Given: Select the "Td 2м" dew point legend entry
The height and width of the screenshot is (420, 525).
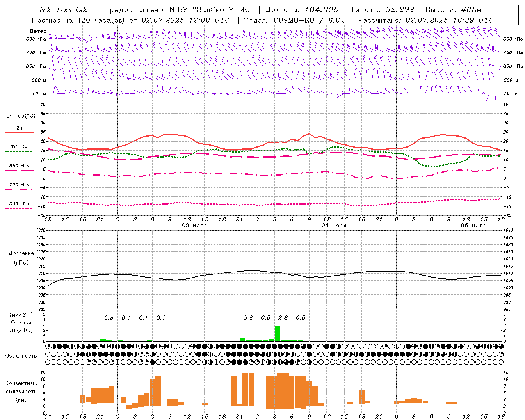Looking at the screenshot, I should click(x=19, y=147).
